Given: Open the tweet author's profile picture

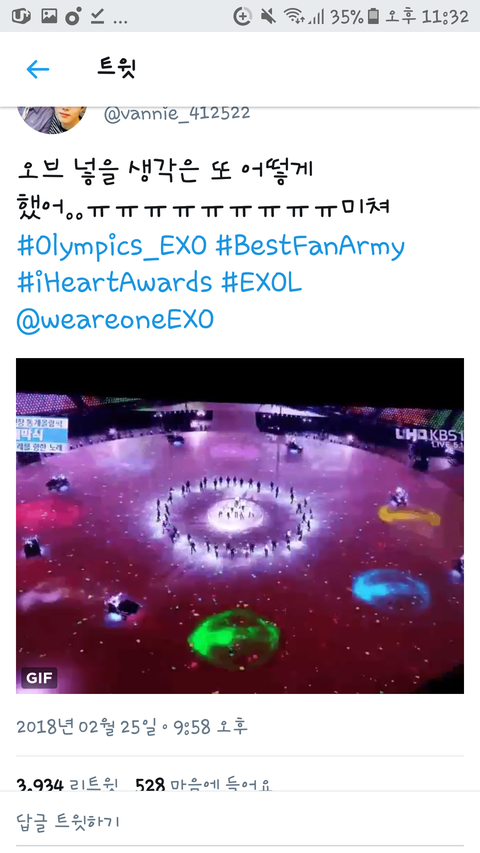Looking at the screenshot, I should click(52, 120).
